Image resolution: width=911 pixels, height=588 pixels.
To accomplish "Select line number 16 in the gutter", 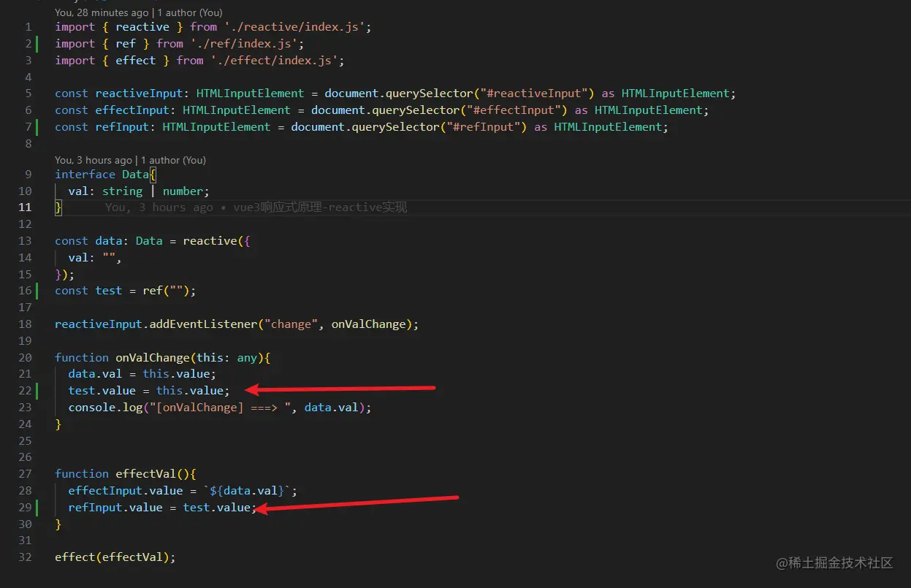I will [x=26, y=291].
